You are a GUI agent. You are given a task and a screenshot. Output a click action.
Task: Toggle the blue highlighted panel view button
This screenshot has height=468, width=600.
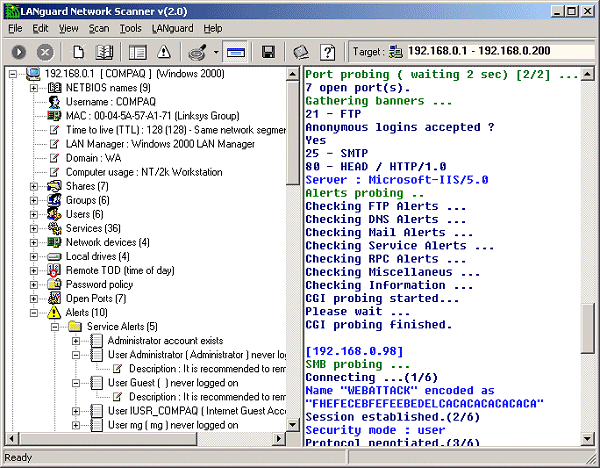coord(235,51)
